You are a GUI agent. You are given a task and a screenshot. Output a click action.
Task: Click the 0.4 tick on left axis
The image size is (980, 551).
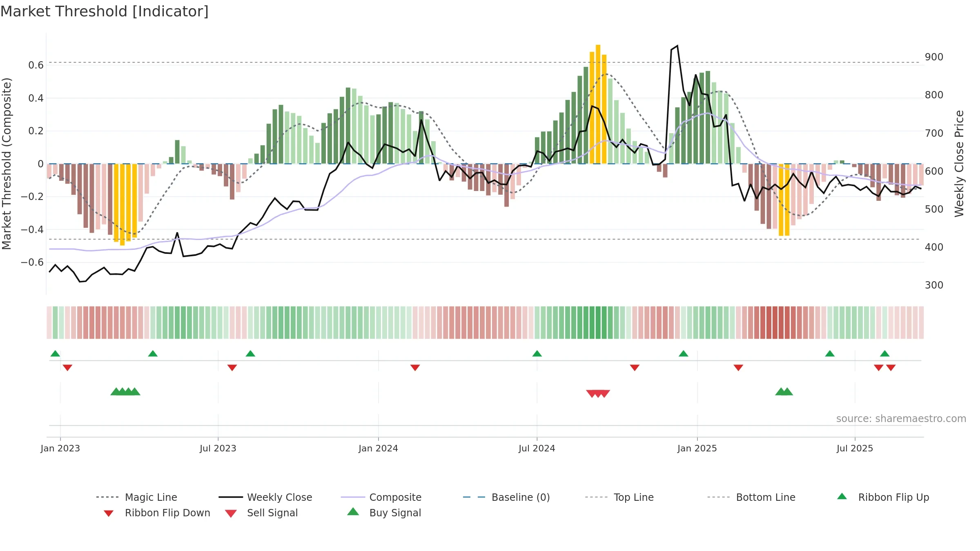tap(36, 98)
